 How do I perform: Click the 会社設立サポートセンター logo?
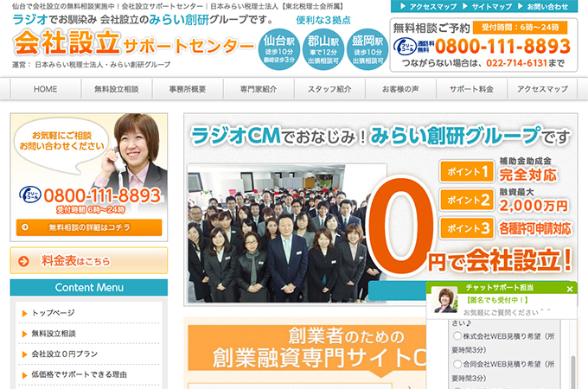click(x=134, y=43)
